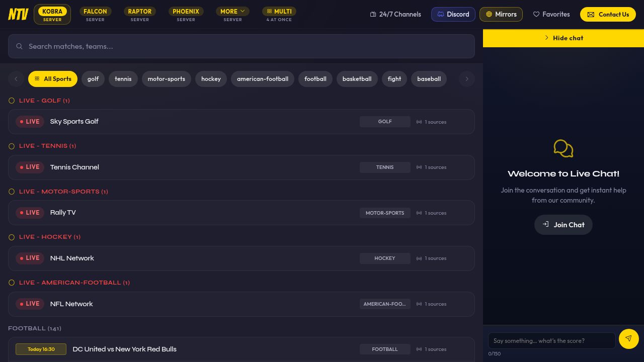Filter matches by basketball
This screenshot has height=362, width=644.
point(357,79)
